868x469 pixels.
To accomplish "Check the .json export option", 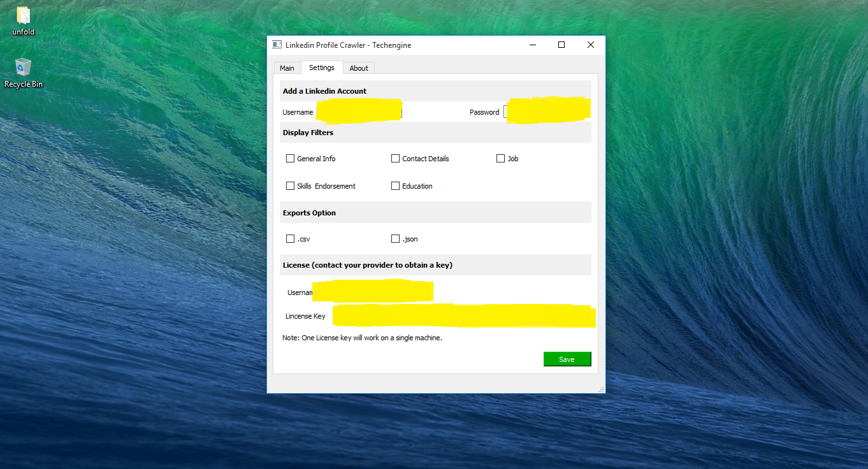I will pyautogui.click(x=396, y=239).
